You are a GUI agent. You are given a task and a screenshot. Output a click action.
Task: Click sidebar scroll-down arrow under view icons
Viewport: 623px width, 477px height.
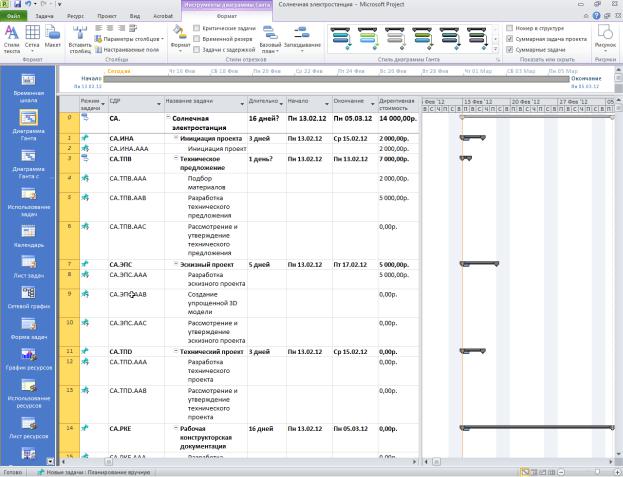pos(50,461)
